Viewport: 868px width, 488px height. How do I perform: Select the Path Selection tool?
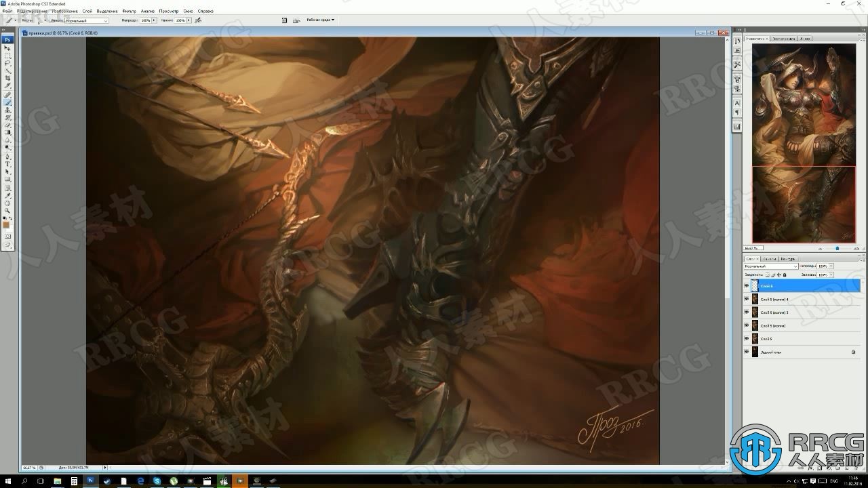pos(8,171)
